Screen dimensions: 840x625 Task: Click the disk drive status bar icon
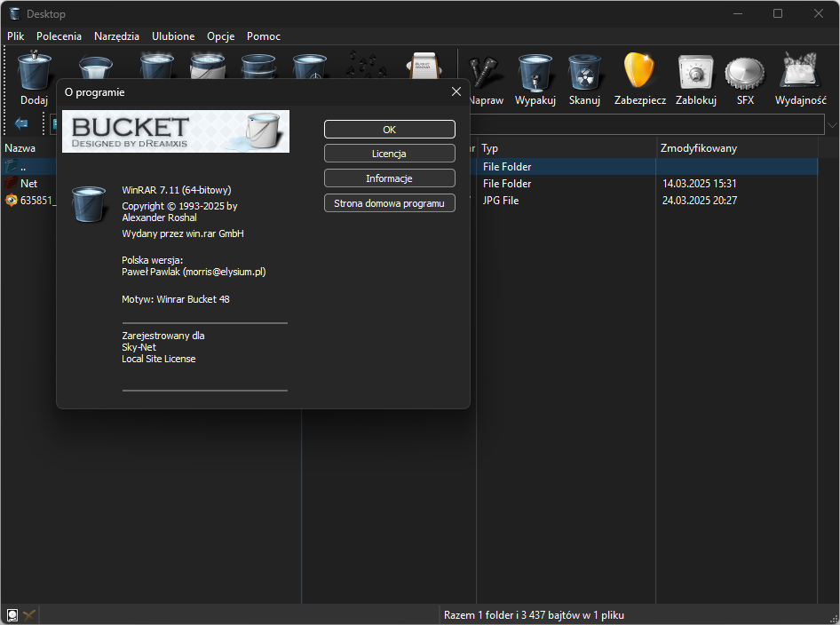click(x=12, y=615)
